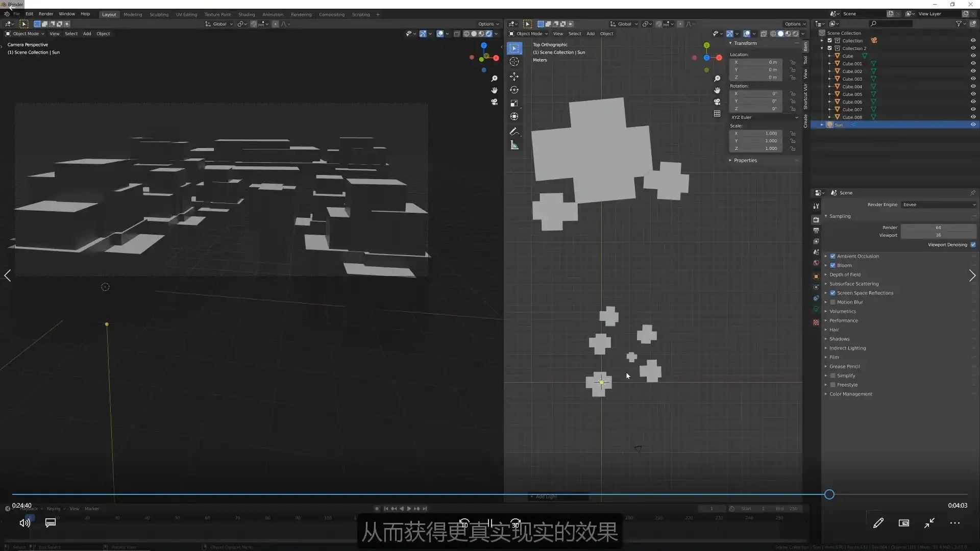The height and width of the screenshot is (551, 980).
Task: Switch to the Shading workspace tab
Action: (247, 14)
